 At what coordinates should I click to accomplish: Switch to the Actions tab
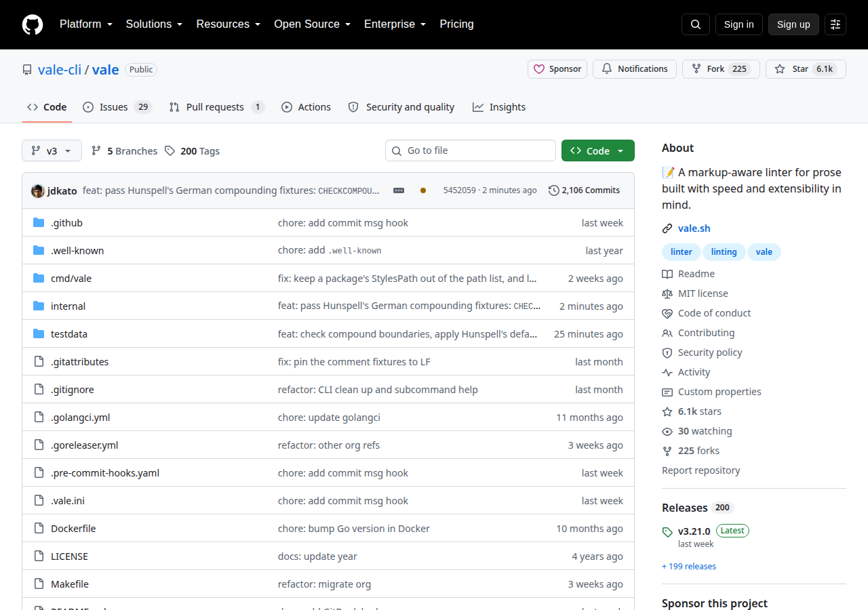(306, 107)
